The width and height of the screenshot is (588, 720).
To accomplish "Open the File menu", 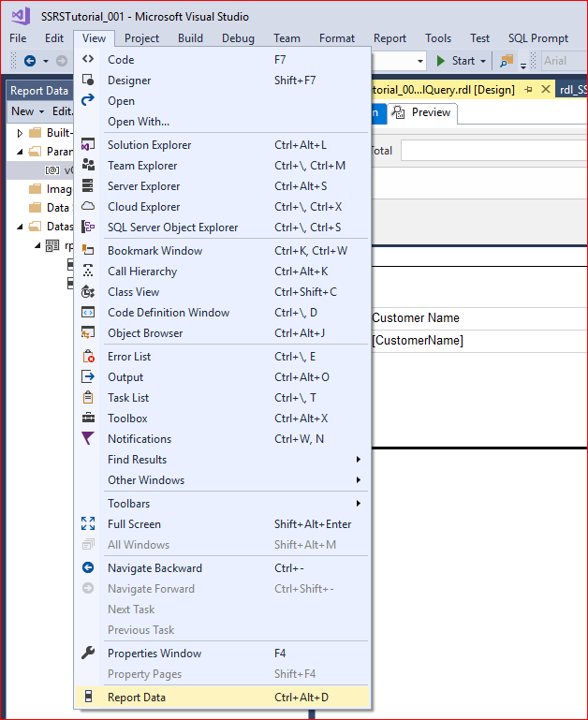I will (18, 38).
